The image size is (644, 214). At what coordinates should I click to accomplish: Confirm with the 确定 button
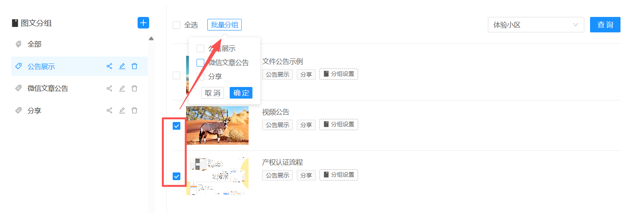tap(241, 93)
